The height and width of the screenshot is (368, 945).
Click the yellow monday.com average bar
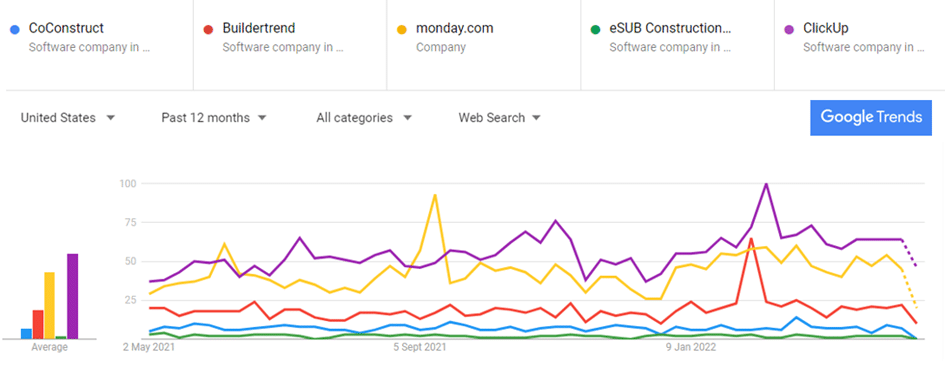[49, 305]
